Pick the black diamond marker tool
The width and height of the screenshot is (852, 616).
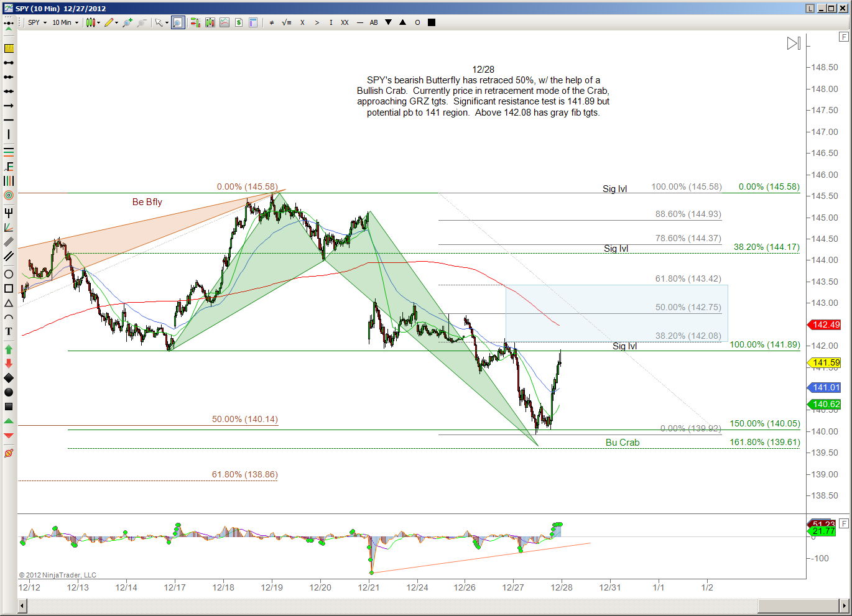(x=9, y=378)
